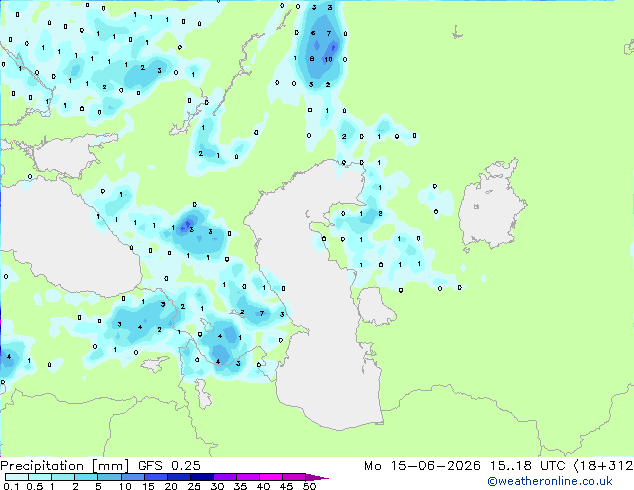Click the '6' precipitation value on map

(313, 33)
